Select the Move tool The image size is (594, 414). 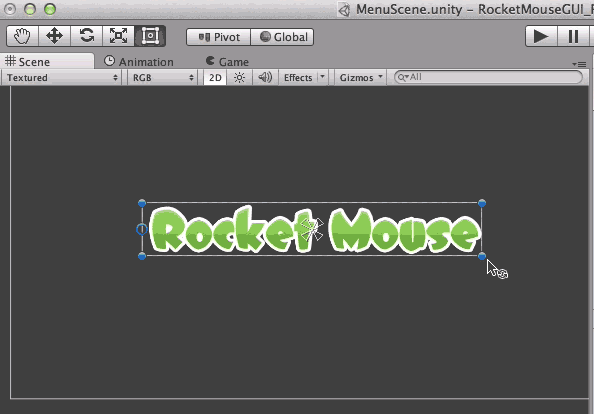pyautogui.click(x=55, y=36)
